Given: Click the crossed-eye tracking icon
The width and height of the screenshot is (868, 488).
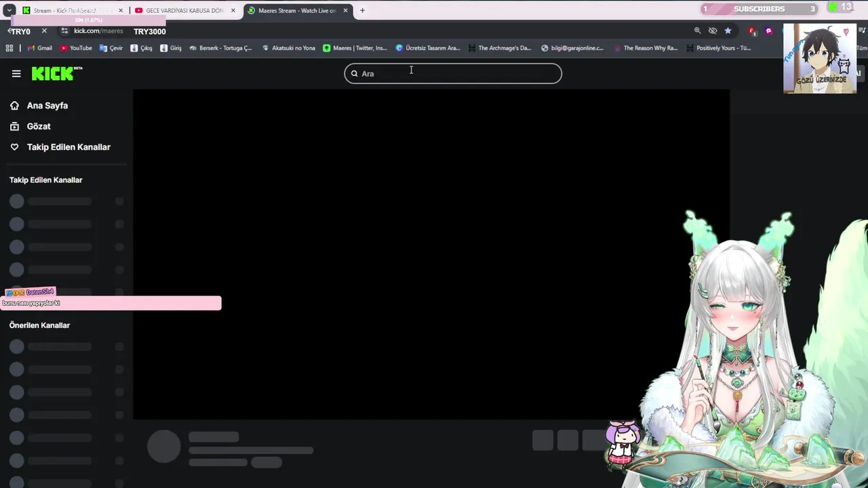Looking at the screenshot, I should click(713, 31).
